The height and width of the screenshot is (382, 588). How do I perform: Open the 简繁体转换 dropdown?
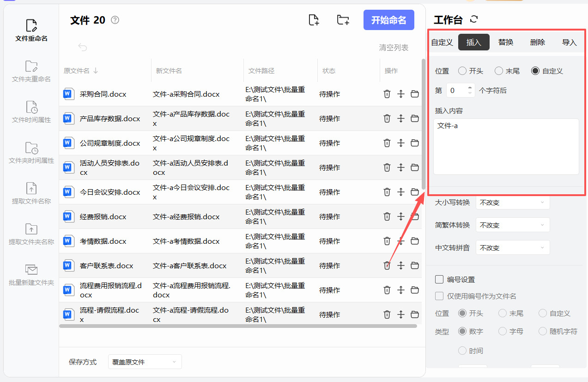(512, 225)
